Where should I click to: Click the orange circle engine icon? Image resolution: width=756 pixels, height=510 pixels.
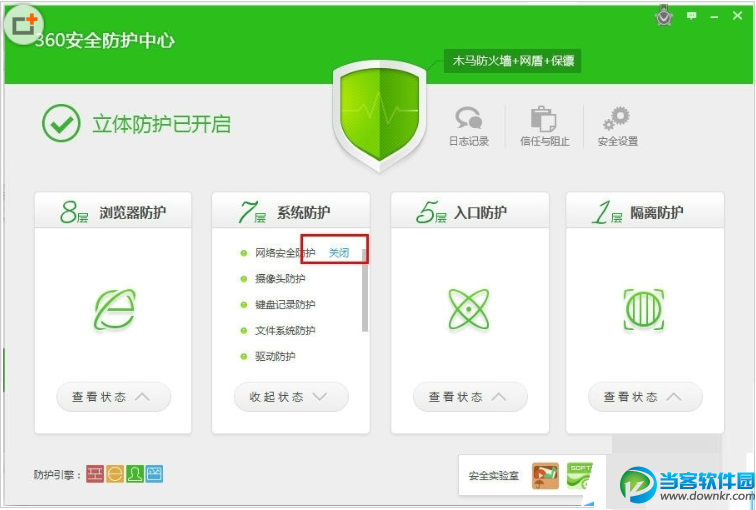click(x=115, y=474)
